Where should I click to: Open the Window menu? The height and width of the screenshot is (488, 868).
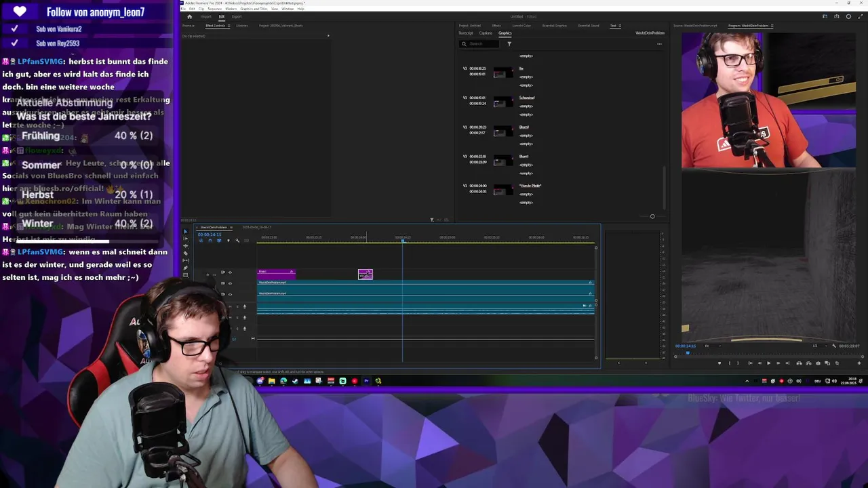pyautogui.click(x=288, y=9)
